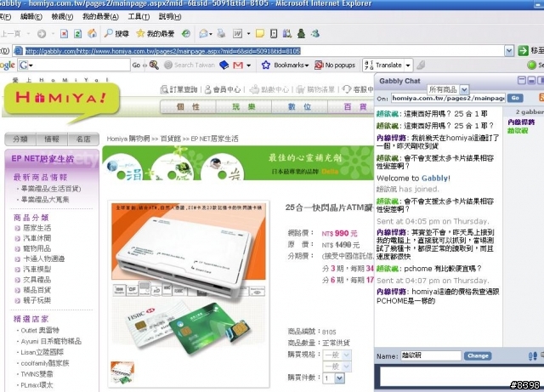The image size is (544, 392).
Task: Click the footprints icon in Gabbly Chat
Action: pos(533,356)
